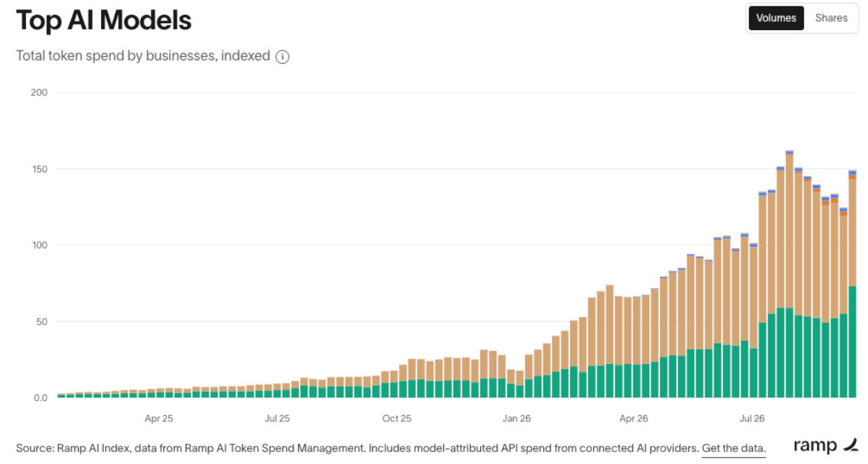The width and height of the screenshot is (868, 464).
Task: Click the 'Jul 26' x-axis label
Action: [x=752, y=418]
